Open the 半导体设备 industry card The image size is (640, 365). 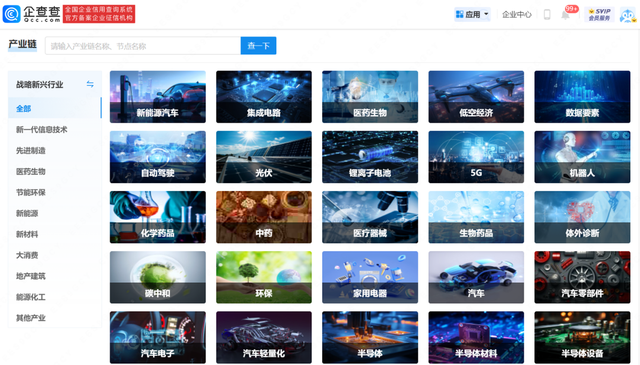(582, 337)
